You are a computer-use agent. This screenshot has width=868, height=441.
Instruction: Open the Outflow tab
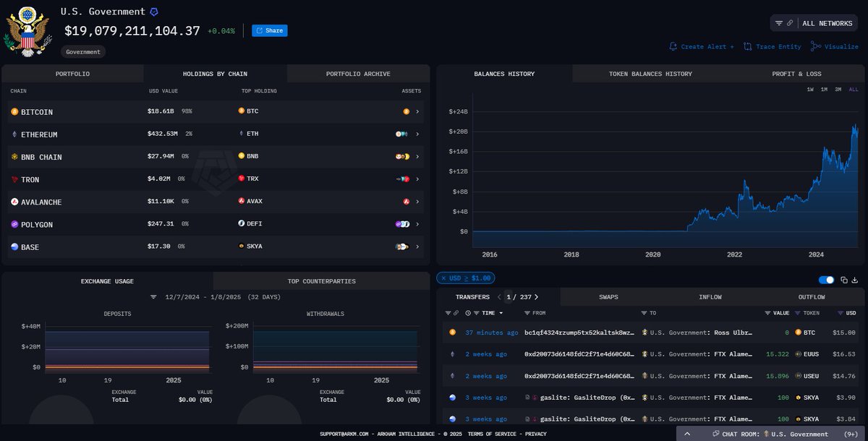(812, 297)
